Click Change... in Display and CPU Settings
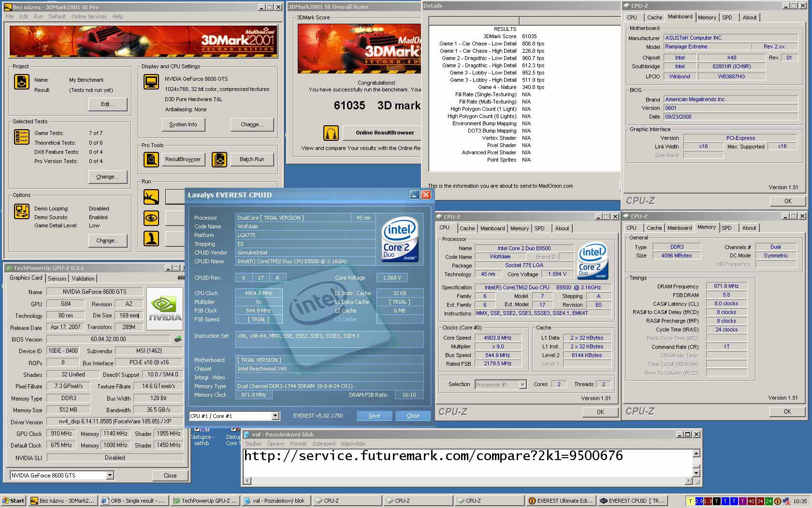This screenshot has width=812, height=508. click(x=252, y=124)
